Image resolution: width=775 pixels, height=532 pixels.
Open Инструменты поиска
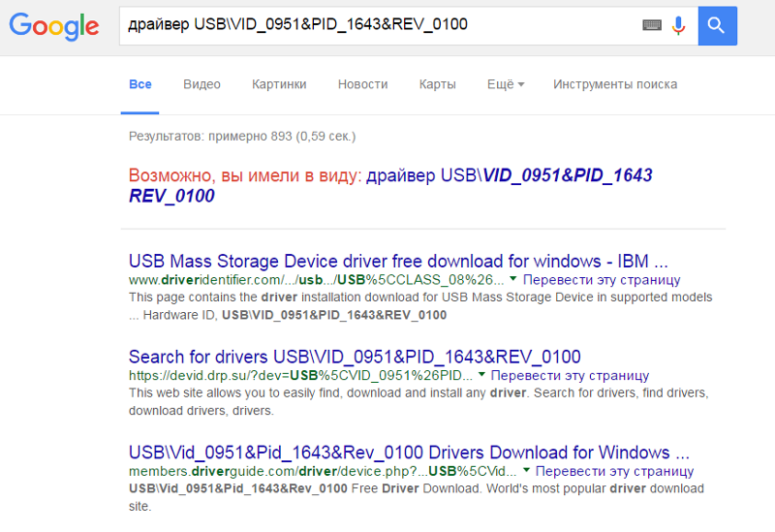click(x=615, y=84)
